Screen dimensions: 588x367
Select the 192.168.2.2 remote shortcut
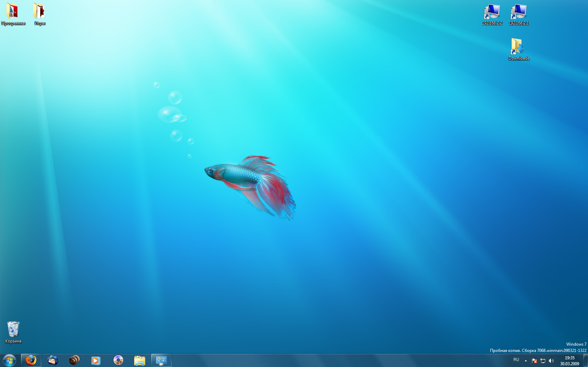click(492, 15)
